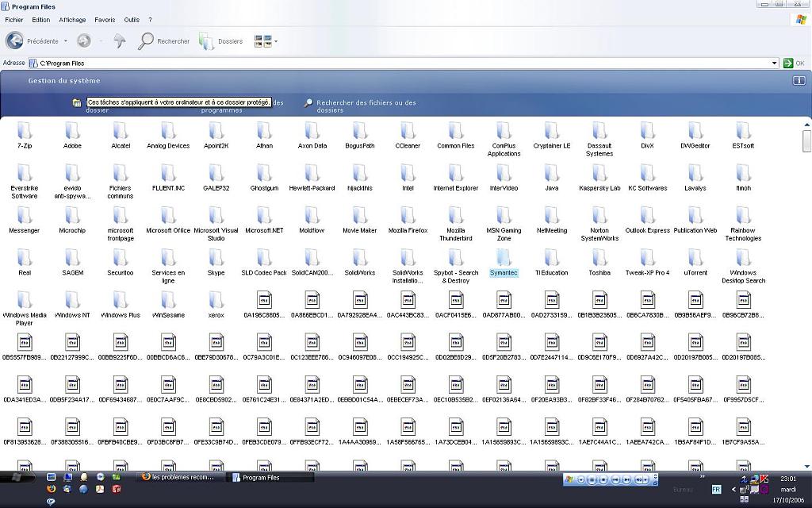Launch Firefox from quick launch
Screen dimensions: 812x508
pos(51,489)
